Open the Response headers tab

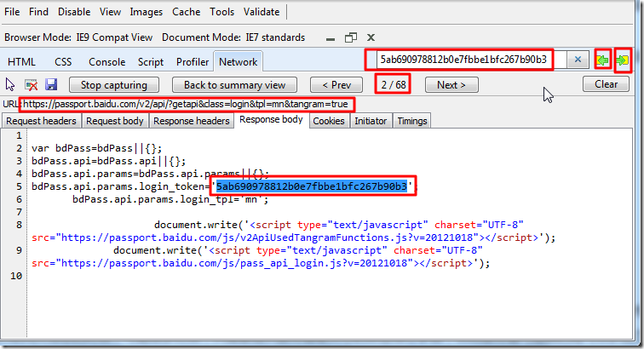192,121
